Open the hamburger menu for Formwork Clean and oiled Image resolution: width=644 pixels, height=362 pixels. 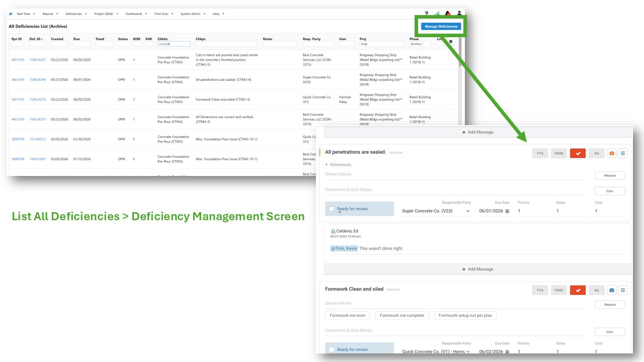coord(623,290)
